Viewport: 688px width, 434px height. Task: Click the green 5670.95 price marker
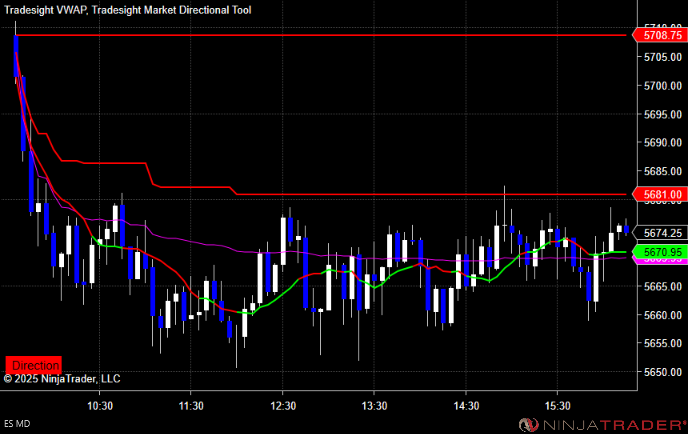click(659, 252)
